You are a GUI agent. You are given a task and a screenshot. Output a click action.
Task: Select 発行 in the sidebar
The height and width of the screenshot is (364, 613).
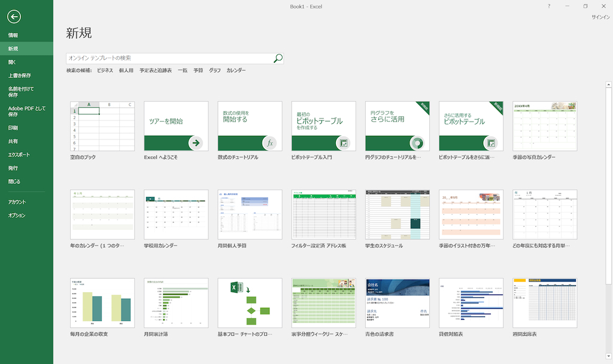(x=26, y=168)
